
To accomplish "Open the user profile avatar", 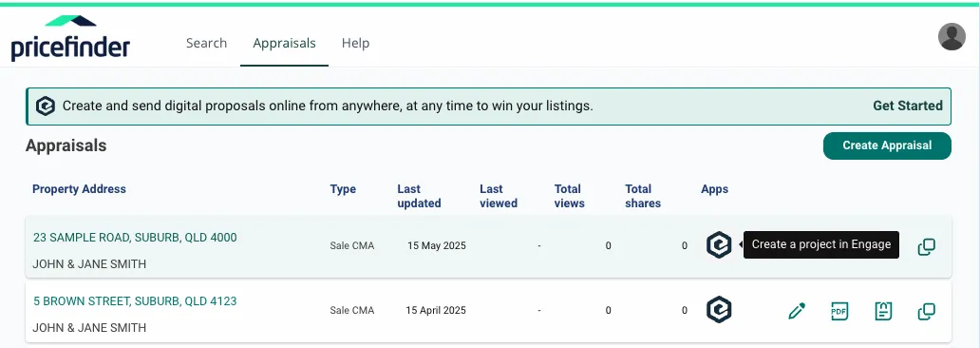I will 952,37.
